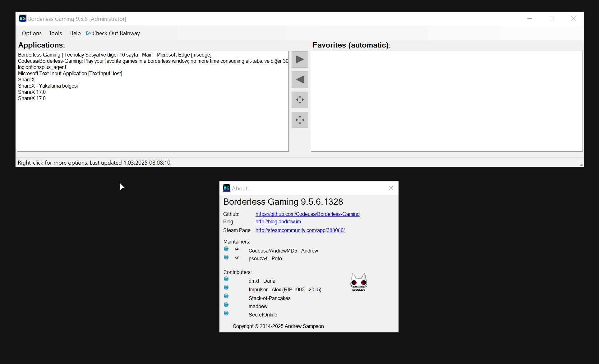Click psouza4 - Pete maintainer name

click(x=265, y=258)
